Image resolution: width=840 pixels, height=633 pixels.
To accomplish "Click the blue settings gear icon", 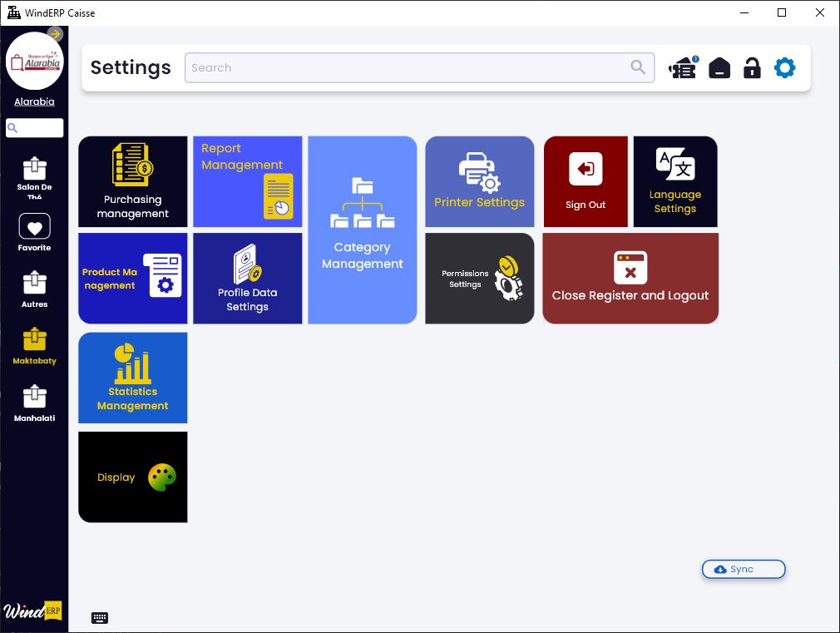I will (785, 68).
